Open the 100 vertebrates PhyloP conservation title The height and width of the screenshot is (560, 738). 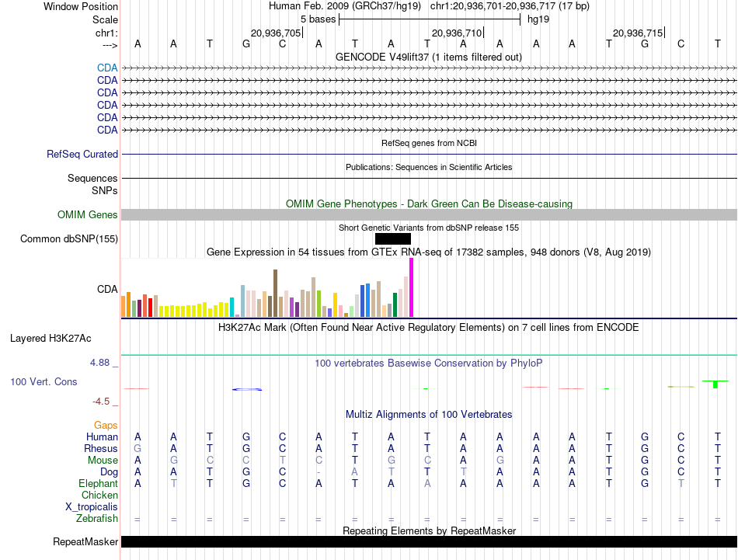pos(429,363)
